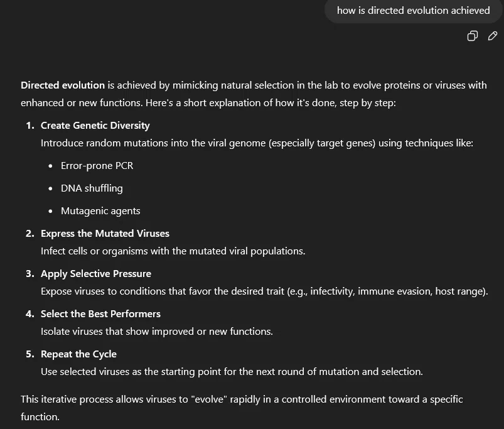Click the 'Apply Selective Pressure' heading
This screenshot has height=429, width=504.
(96, 274)
